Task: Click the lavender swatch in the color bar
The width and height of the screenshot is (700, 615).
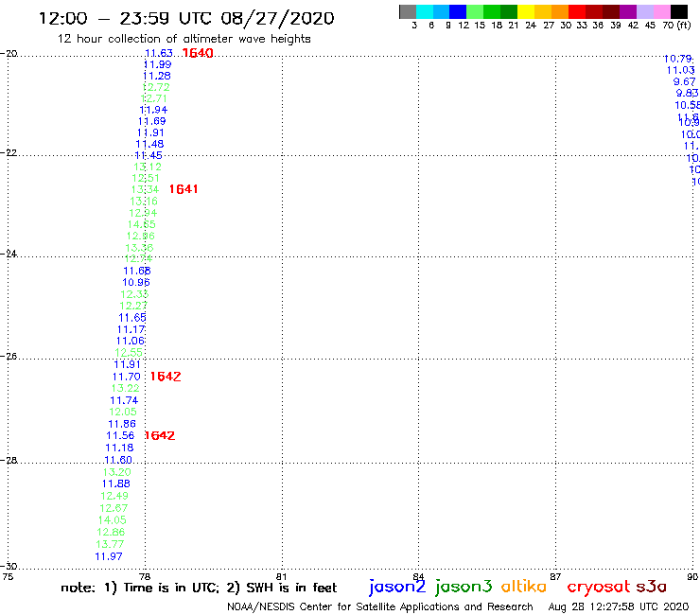Action: (x=645, y=11)
